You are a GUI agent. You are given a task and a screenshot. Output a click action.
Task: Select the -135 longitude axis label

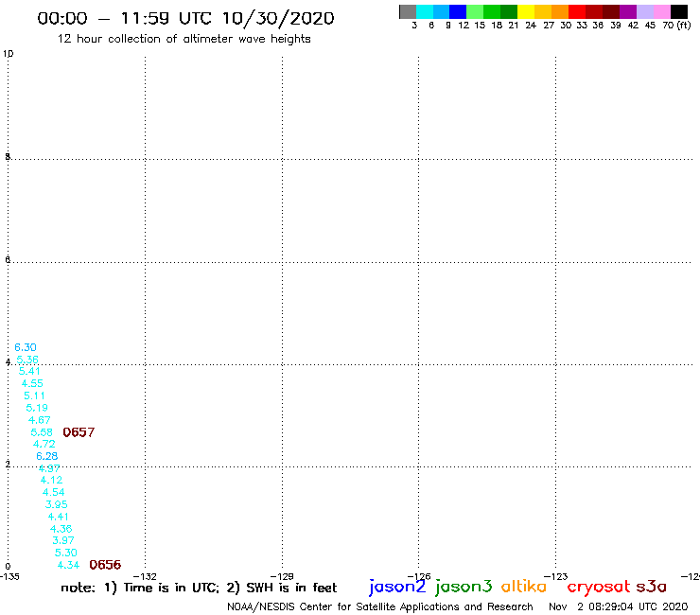point(9,576)
